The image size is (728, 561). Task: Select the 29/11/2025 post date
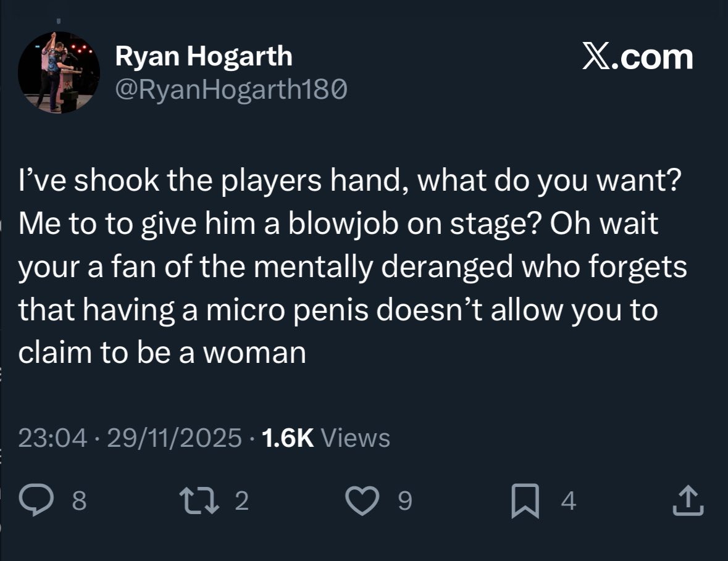pos(174,438)
